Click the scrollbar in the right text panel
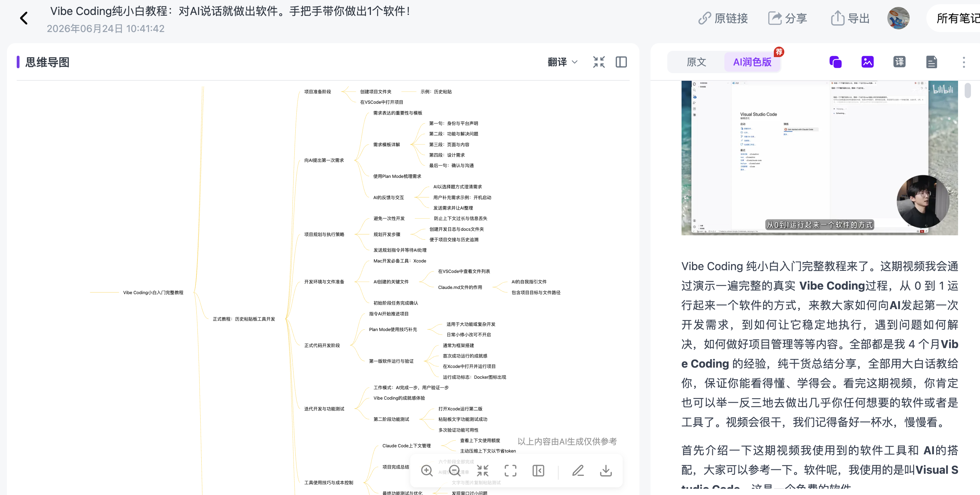The height and width of the screenshot is (495, 980). pyautogui.click(x=967, y=91)
